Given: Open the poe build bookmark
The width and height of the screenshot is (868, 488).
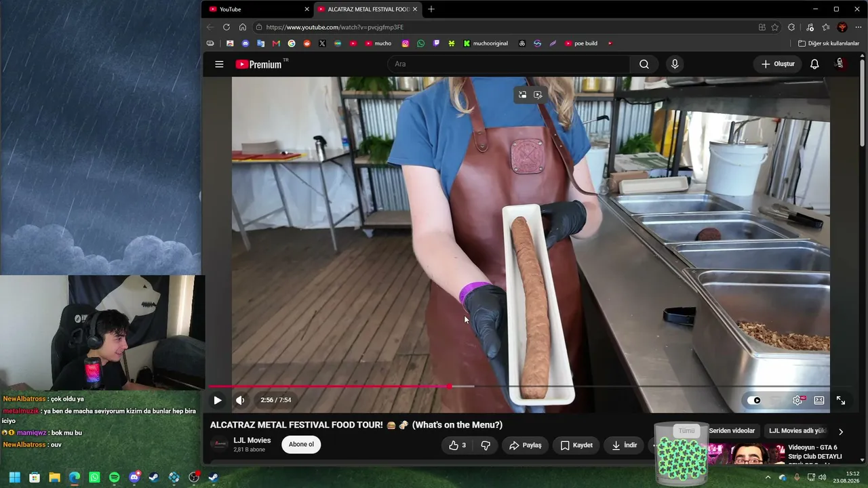Looking at the screenshot, I should (581, 43).
